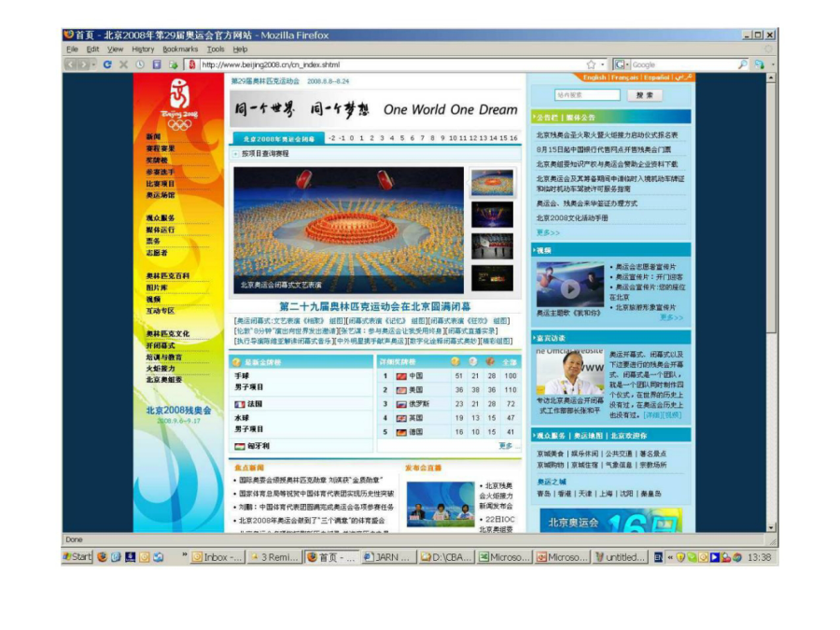Click the Google search box field
Screen dimensions: 840x630
point(683,64)
